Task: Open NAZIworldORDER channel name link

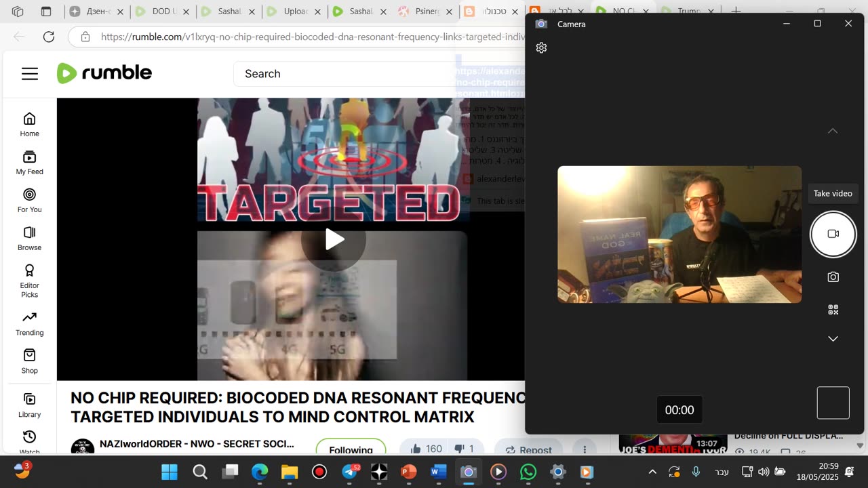Action: [197, 444]
